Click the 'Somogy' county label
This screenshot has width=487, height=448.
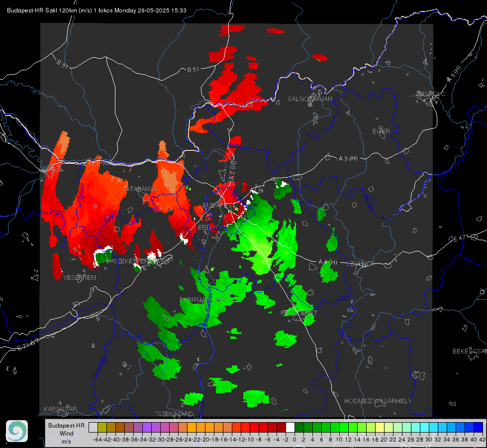pyautogui.click(x=100, y=367)
